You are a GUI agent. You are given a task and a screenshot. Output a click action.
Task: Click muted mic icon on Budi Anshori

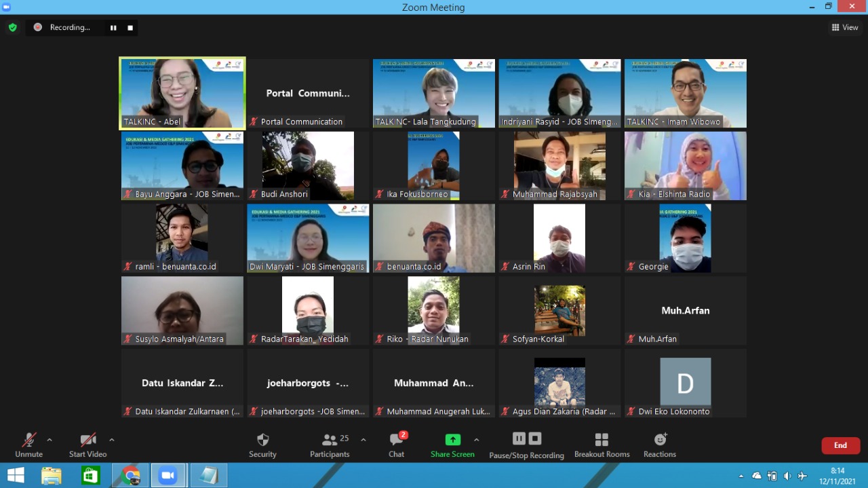coord(254,194)
